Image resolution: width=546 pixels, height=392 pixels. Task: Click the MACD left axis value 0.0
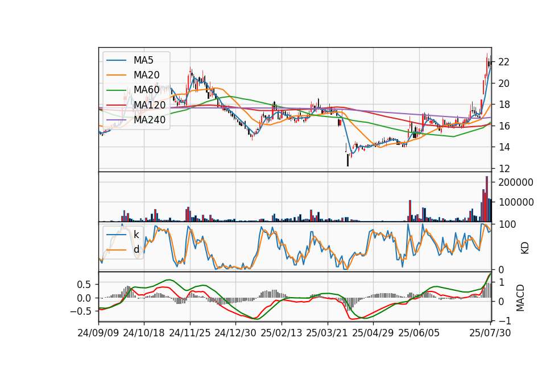[84, 298]
